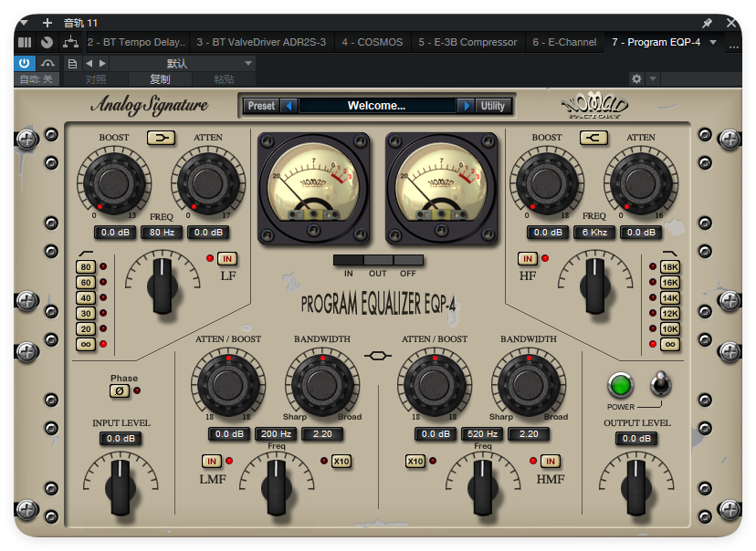Open the more options ellipsis
The image size is (756, 551).
pyautogui.click(x=733, y=46)
